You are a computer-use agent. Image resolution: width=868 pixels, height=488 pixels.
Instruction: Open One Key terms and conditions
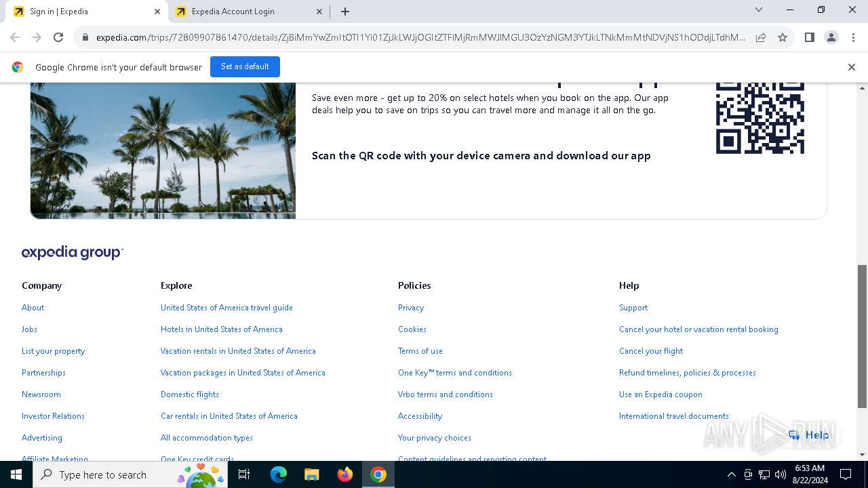tap(455, 373)
